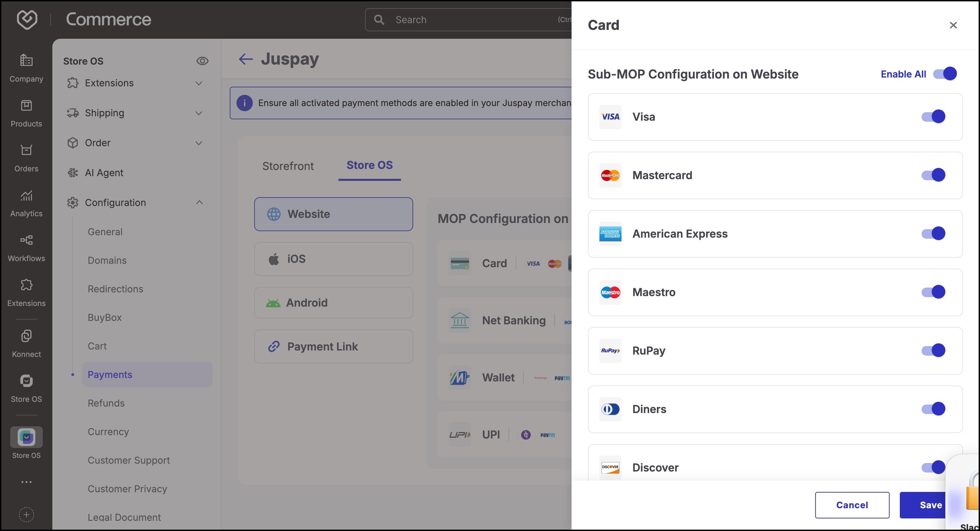The width and height of the screenshot is (980, 531).
Task: Click the Visa logo icon in Card panel
Action: [610, 117]
